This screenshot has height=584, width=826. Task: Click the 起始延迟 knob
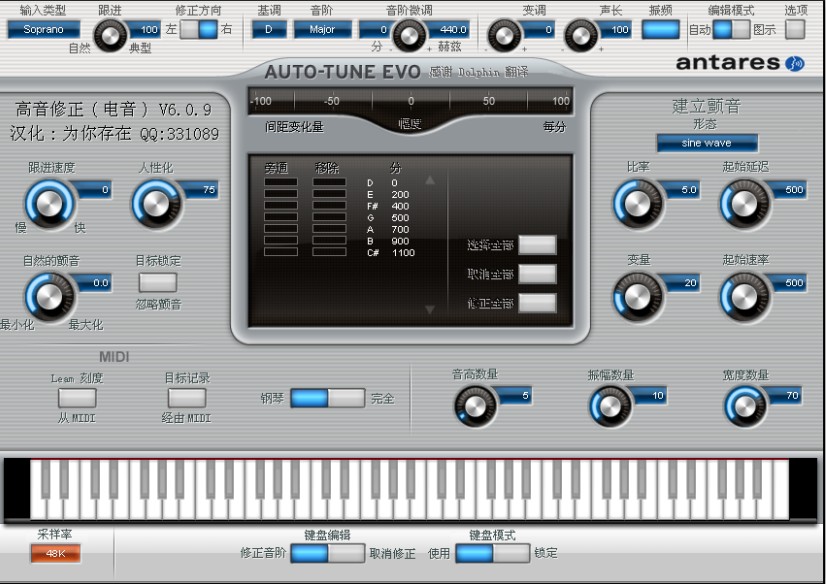coord(744,204)
